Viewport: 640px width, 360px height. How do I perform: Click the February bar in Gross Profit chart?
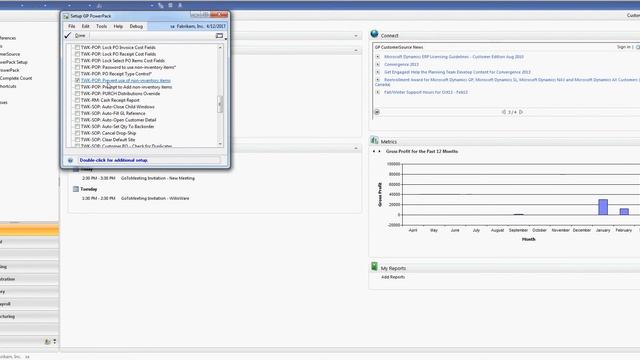point(624,211)
